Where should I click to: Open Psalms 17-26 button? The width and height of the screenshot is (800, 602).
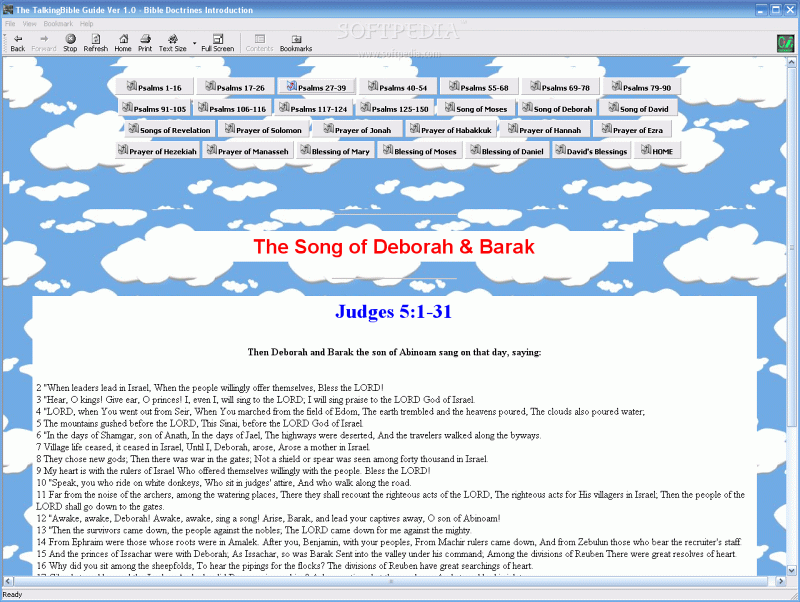tap(235, 87)
